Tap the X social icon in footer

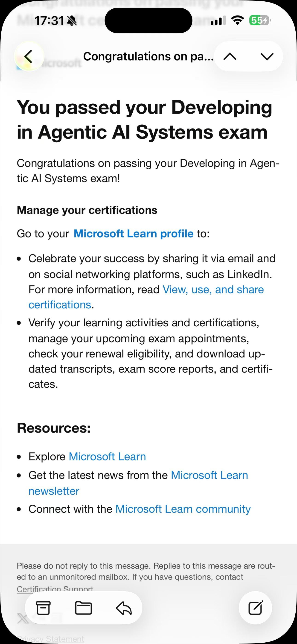pyautogui.click(x=23, y=619)
